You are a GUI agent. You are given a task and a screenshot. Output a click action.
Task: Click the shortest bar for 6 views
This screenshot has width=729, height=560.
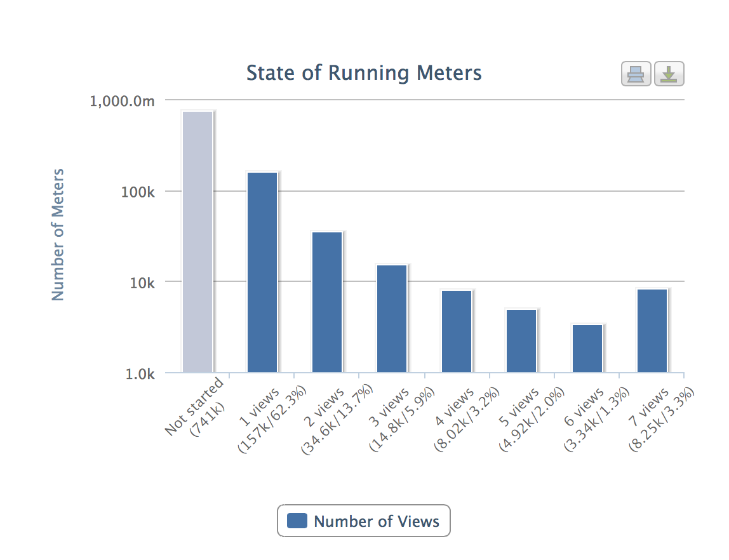pyautogui.click(x=587, y=348)
